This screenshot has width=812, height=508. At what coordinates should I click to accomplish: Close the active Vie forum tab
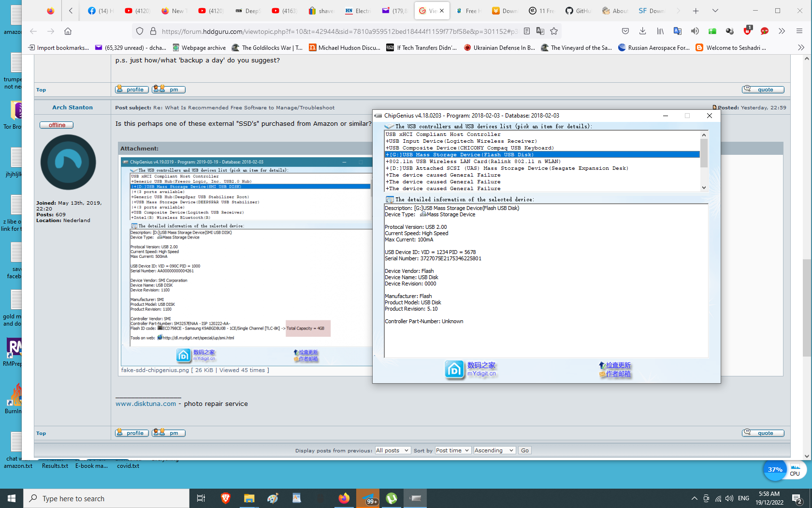442,11
